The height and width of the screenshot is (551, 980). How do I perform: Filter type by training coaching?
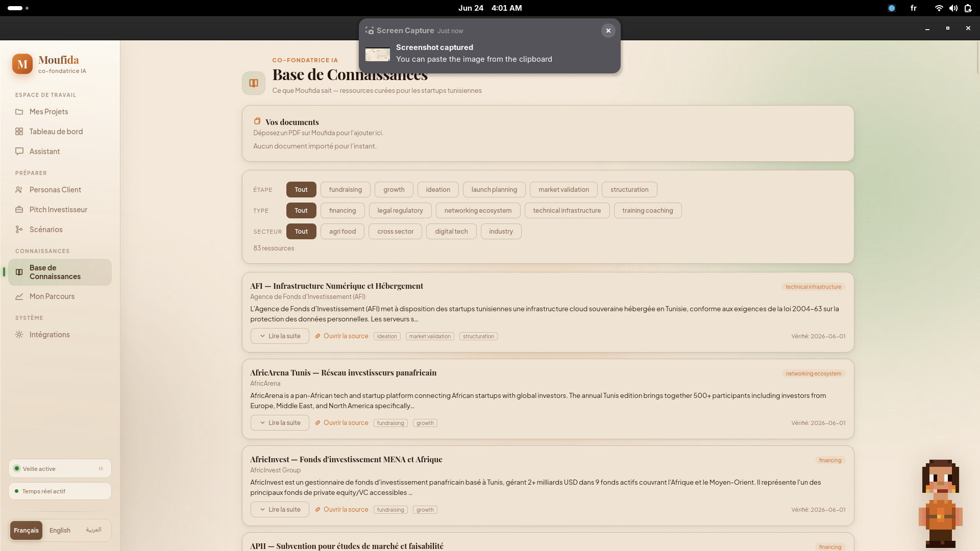coord(648,211)
